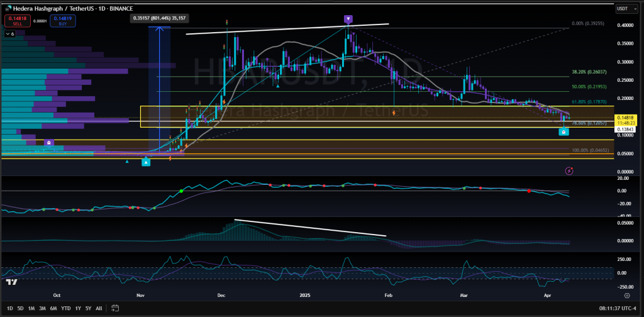Select the 3M time range
The image size is (644, 317).
click(42, 308)
